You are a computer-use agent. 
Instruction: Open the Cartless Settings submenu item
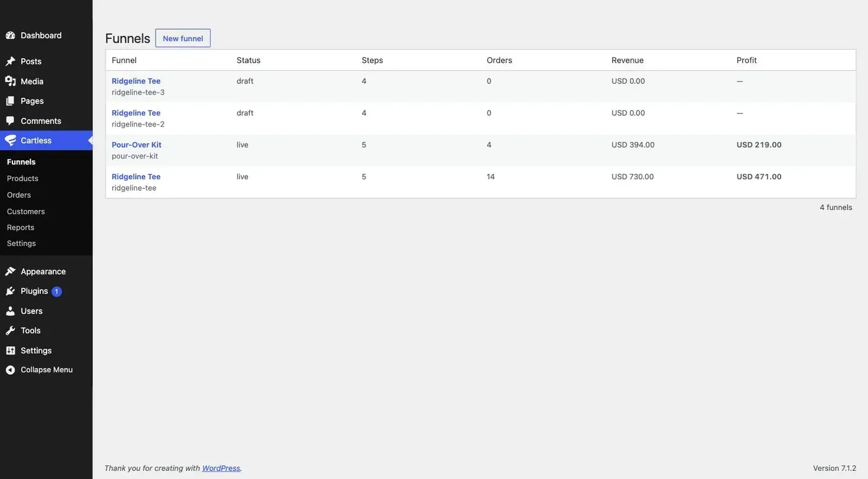coord(21,244)
